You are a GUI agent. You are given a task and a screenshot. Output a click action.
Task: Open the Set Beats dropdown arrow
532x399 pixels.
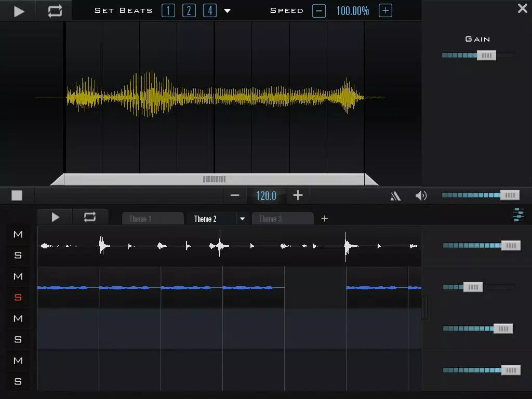228,11
